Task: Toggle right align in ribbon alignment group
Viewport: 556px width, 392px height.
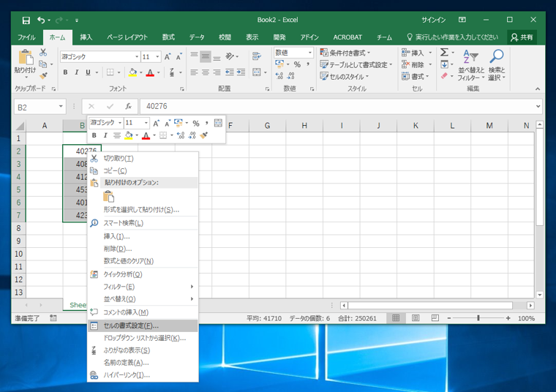Action: pos(217,72)
